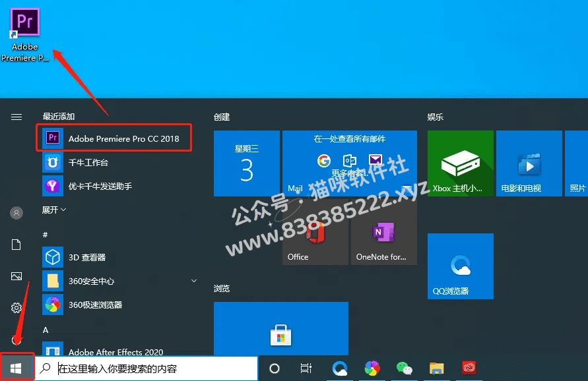Open the Office tile
The image size is (588, 381).
click(315, 232)
